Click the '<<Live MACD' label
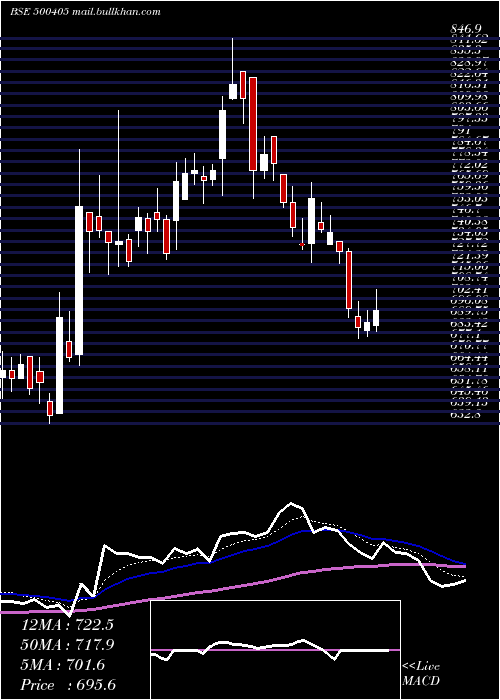 click(421, 674)
